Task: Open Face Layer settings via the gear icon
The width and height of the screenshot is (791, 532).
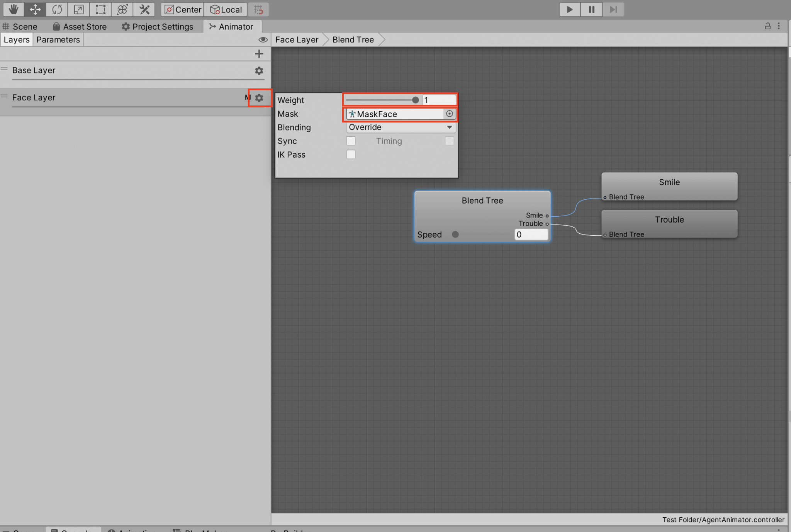Action: click(x=259, y=97)
